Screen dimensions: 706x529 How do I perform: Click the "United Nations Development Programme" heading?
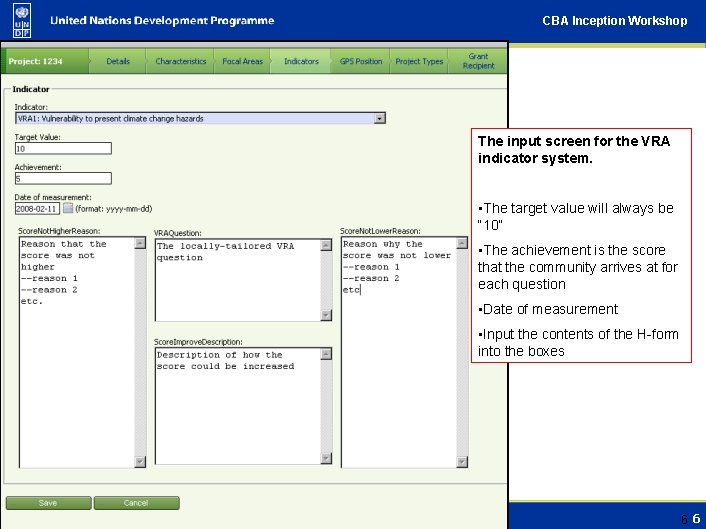(x=162, y=21)
